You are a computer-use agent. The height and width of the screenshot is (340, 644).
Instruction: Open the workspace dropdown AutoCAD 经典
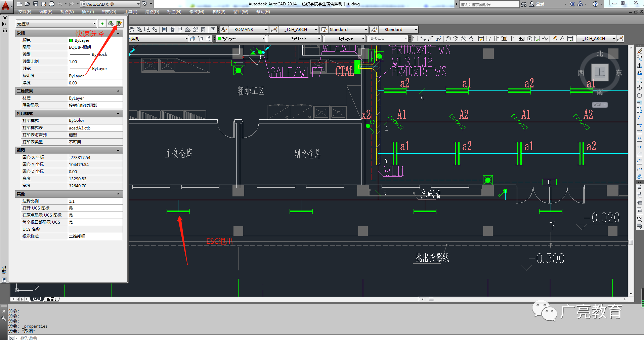tap(110, 4)
